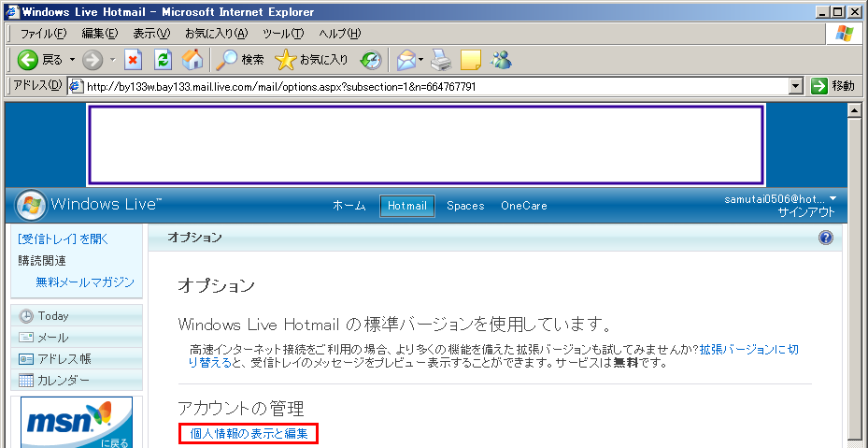
Task: Open the 編集(E) menu
Action: (100, 34)
